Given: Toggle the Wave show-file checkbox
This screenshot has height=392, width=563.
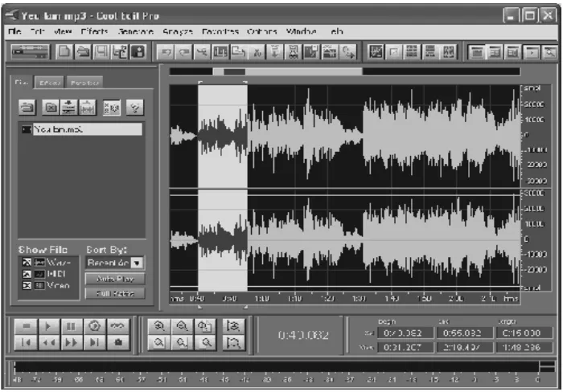Looking at the screenshot, I should 27,263.
